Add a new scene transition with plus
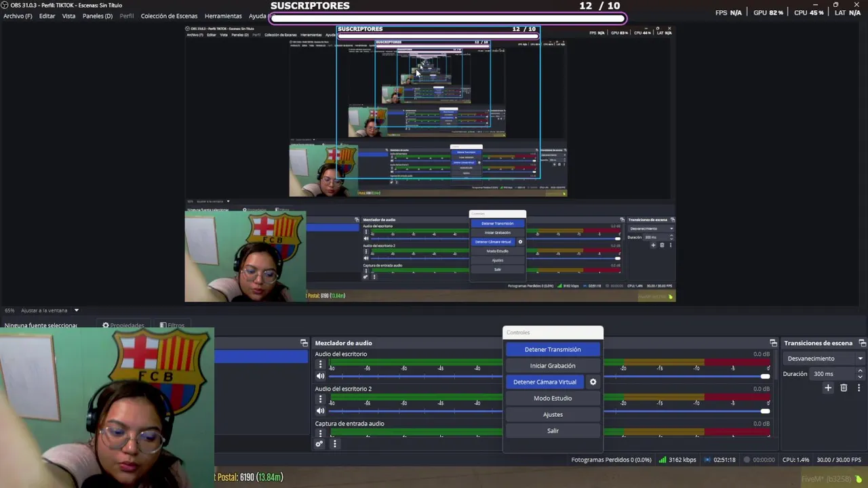This screenshot has width=868, height=488. [x=828, y=388]
